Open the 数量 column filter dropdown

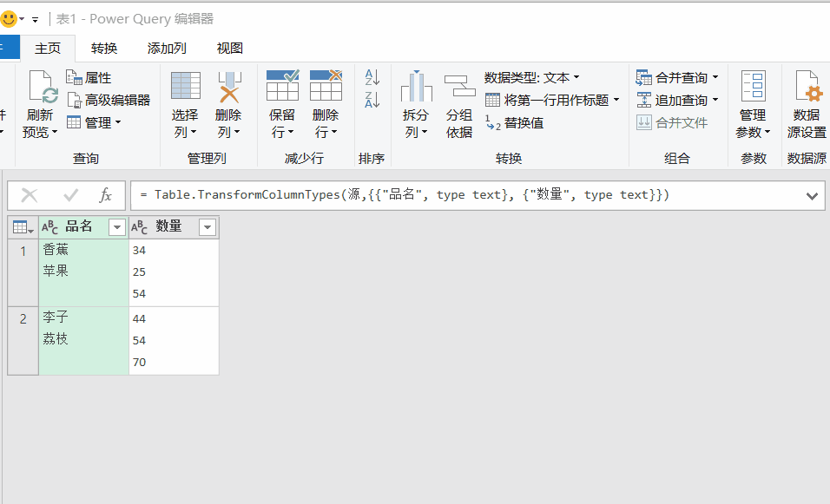point(207,227)
